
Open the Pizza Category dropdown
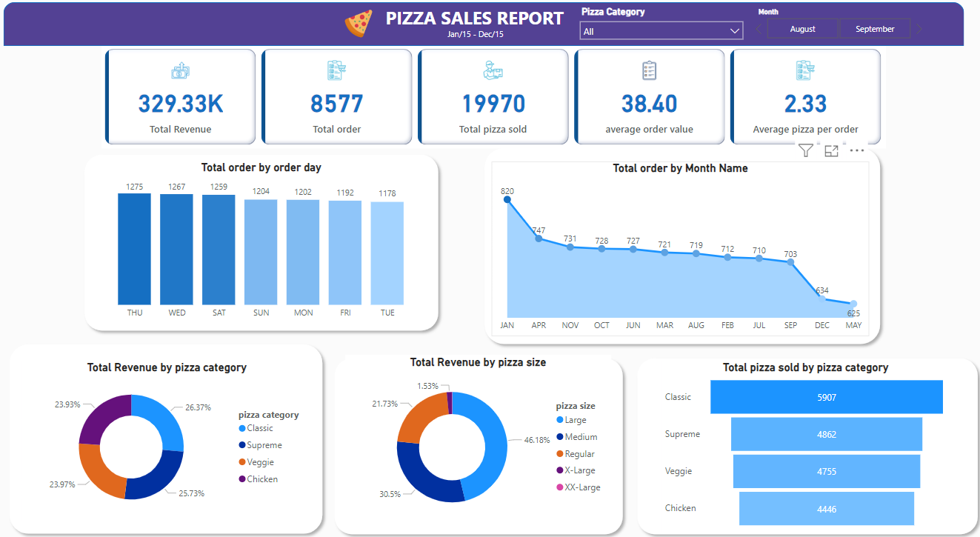[x=661, y=31]
